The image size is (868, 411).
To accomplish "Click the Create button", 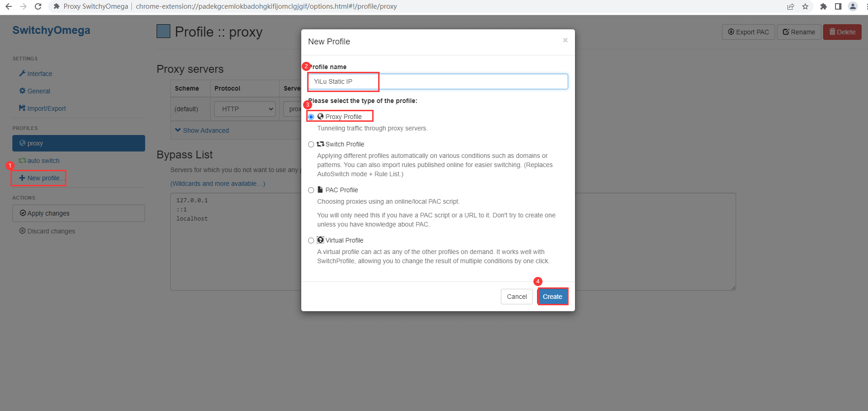I will 553,297.
